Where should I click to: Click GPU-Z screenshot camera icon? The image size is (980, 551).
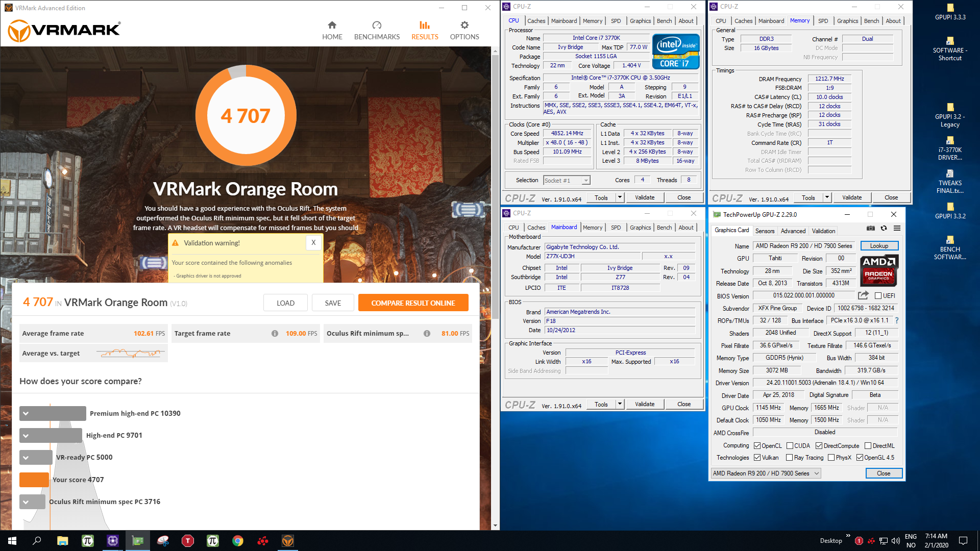pos(871,229)
